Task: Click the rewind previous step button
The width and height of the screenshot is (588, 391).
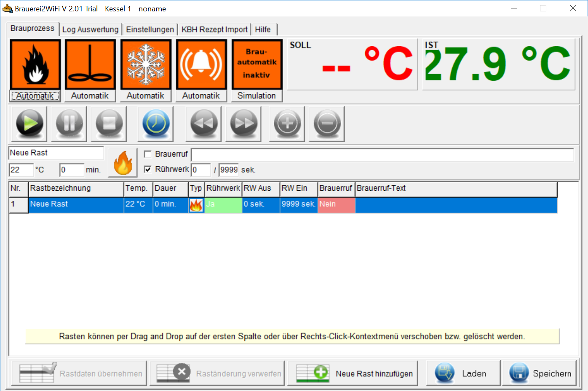Action: (204, 123)
